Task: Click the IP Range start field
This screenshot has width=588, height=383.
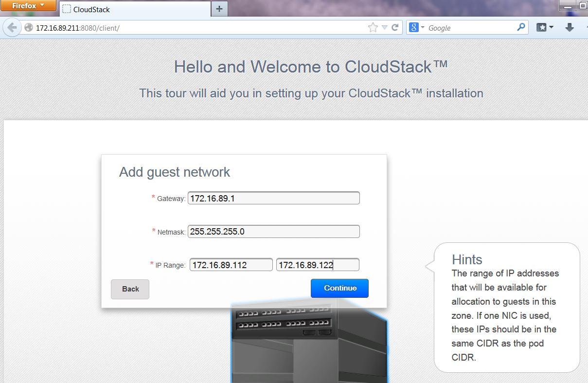Action: point(231,265)
